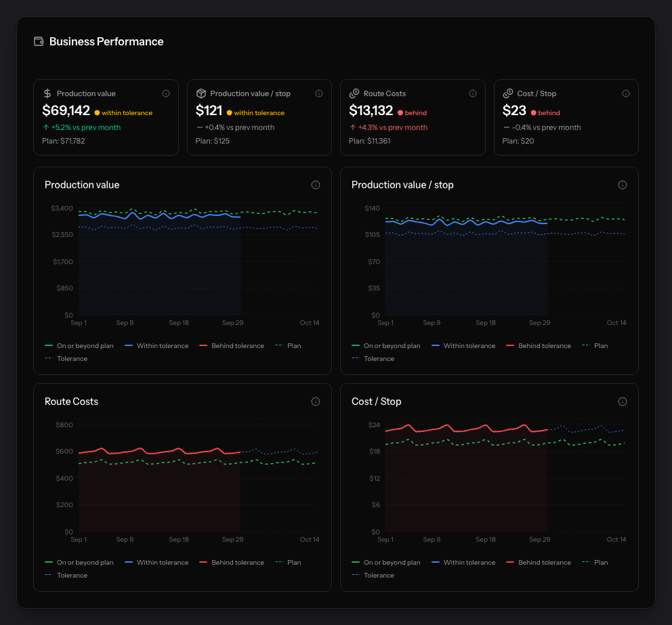672x625 pixels.
Task: Click red status dot beside $23
Action: point(534,112)
